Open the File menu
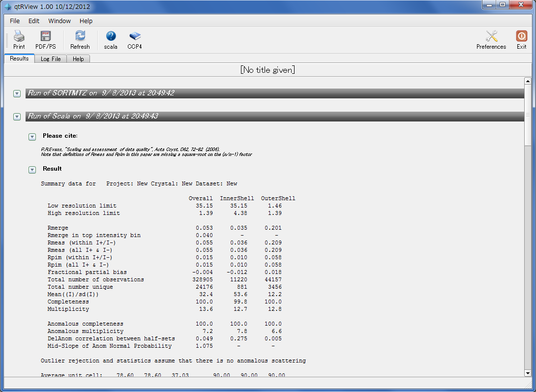 pyautogui.click(x=15, y=21)
